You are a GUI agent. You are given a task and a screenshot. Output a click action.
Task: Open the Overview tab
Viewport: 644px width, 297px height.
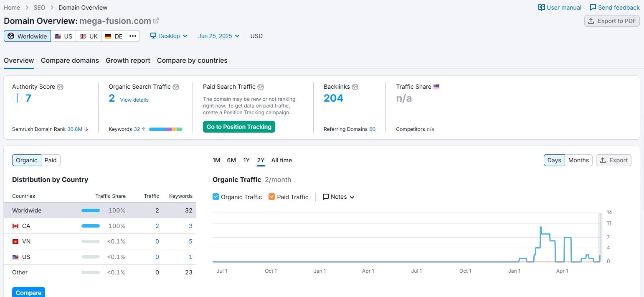(x=19, y=60)
